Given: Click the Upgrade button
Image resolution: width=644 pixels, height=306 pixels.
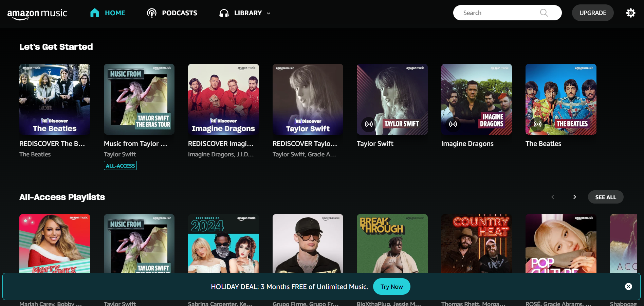Looking at the screenshot, I should click(x=593, y=13).
